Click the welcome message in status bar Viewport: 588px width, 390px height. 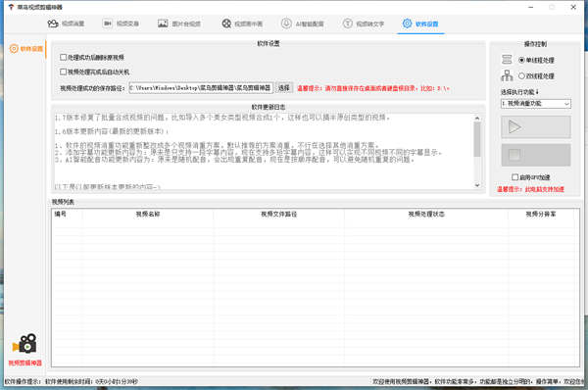coord(478,382)
